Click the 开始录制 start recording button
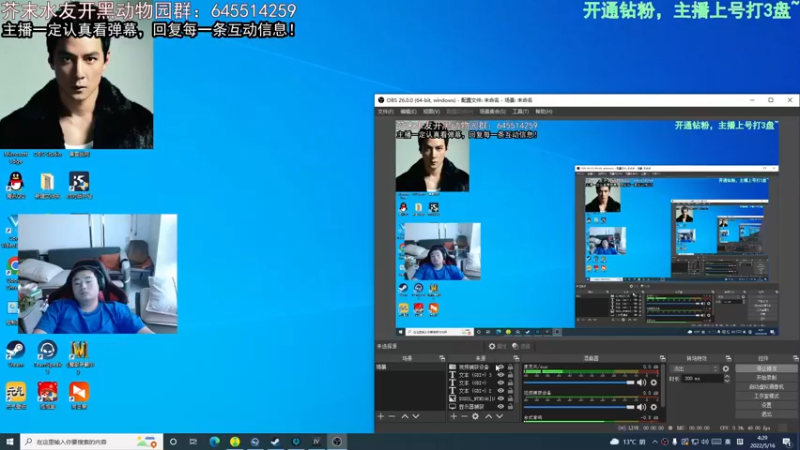The height and width of the screenshot is (450, 800). coord(766,378)
